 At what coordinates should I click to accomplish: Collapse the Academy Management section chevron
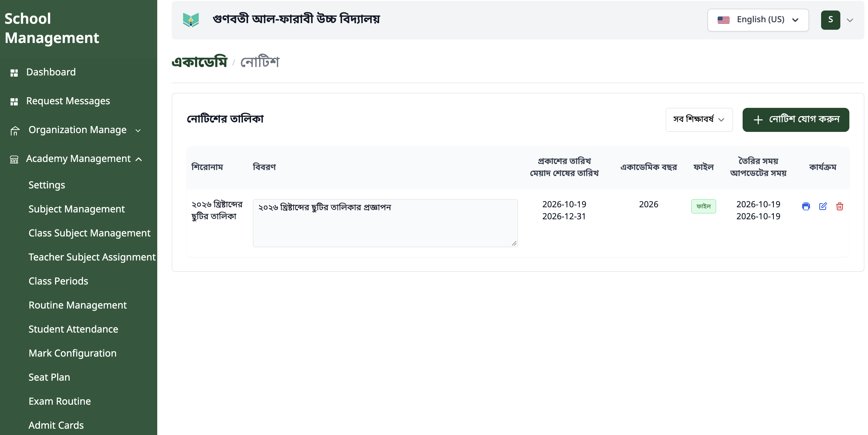point(139,159)
